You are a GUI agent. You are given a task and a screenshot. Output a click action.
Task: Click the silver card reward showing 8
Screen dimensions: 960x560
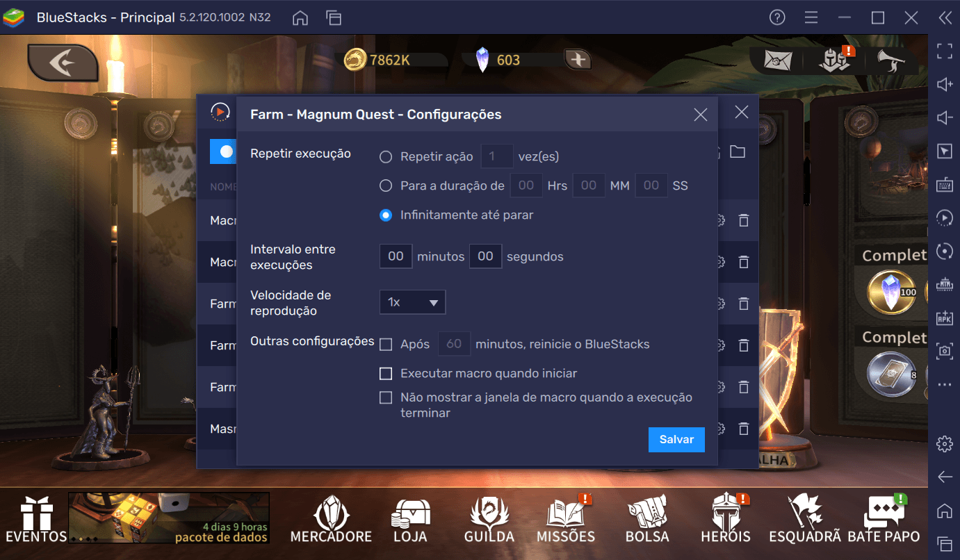click(x=893, y=374)
